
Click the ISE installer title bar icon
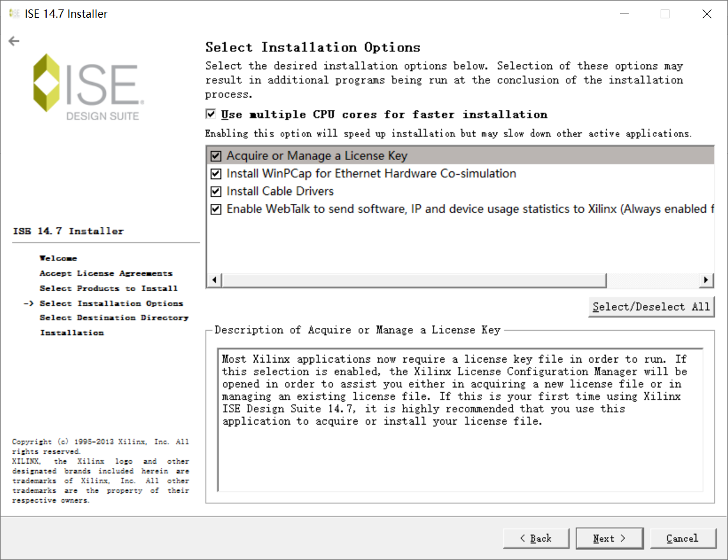13,13
